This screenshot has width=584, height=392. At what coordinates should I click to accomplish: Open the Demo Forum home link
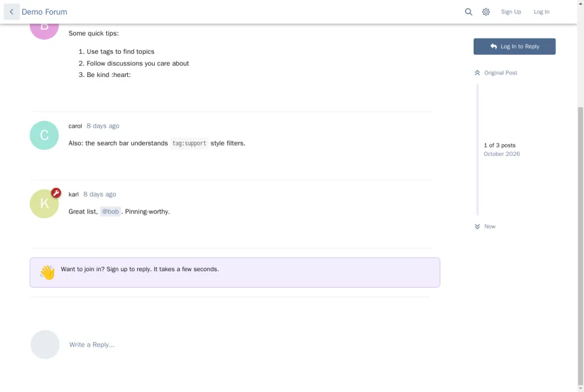(44, 12)
